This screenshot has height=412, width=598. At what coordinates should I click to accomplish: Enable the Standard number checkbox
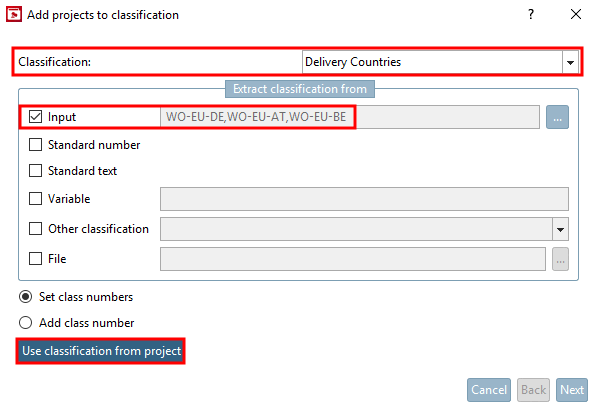tap(35, 145)
